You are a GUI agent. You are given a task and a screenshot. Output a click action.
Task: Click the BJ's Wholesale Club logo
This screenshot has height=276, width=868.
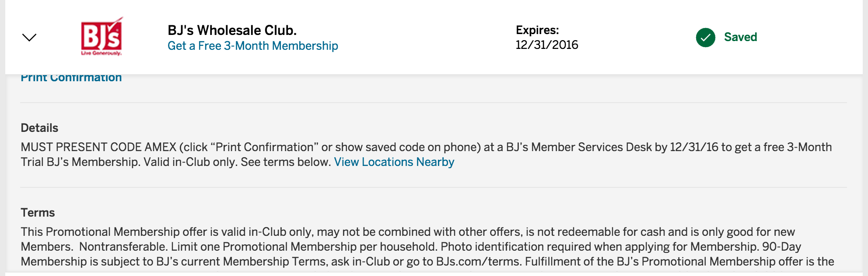[x=101, y=36]
